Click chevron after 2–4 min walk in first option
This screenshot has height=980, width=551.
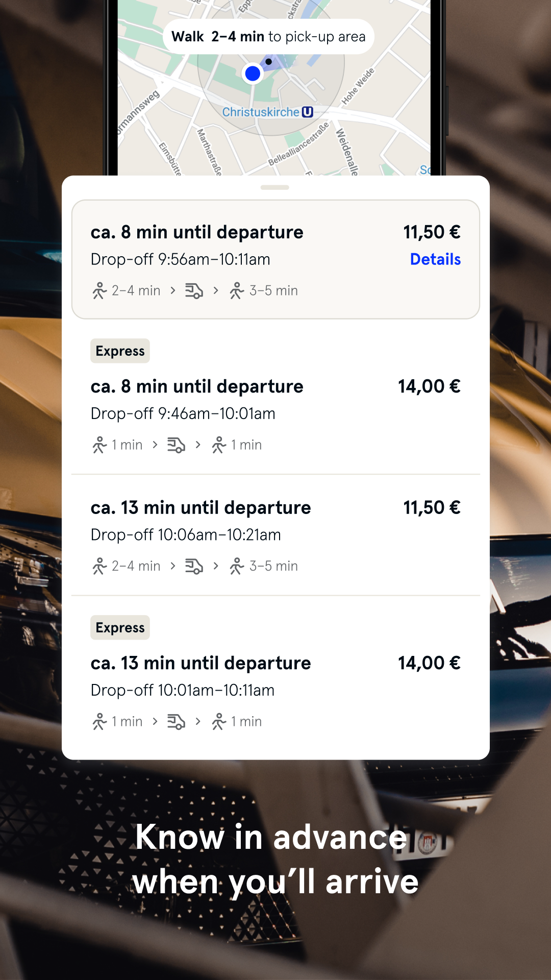173,291
